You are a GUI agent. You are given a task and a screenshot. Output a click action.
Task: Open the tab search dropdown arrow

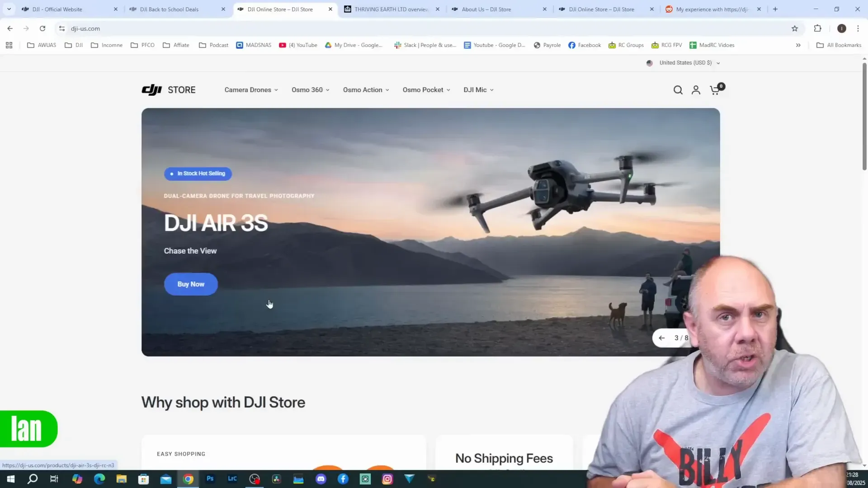[x=9, y=9]
